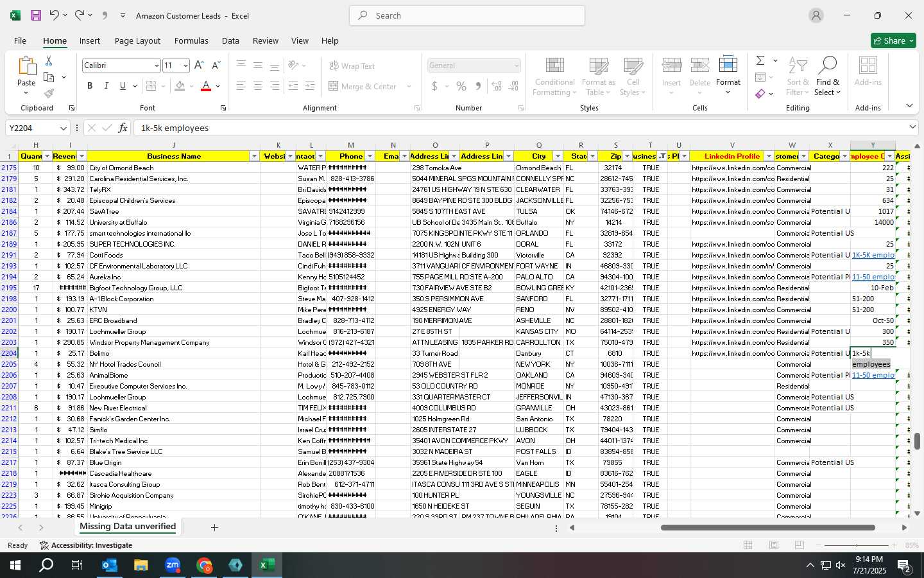
Task: Click the Paste clipboard icon
Action: (26, 66)
